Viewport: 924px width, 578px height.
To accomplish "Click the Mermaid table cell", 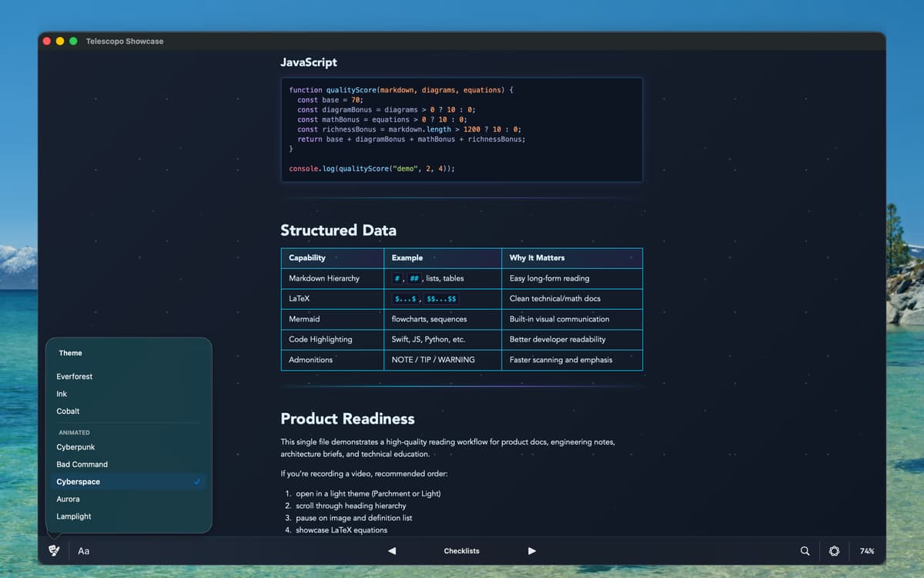I will 305,319.
